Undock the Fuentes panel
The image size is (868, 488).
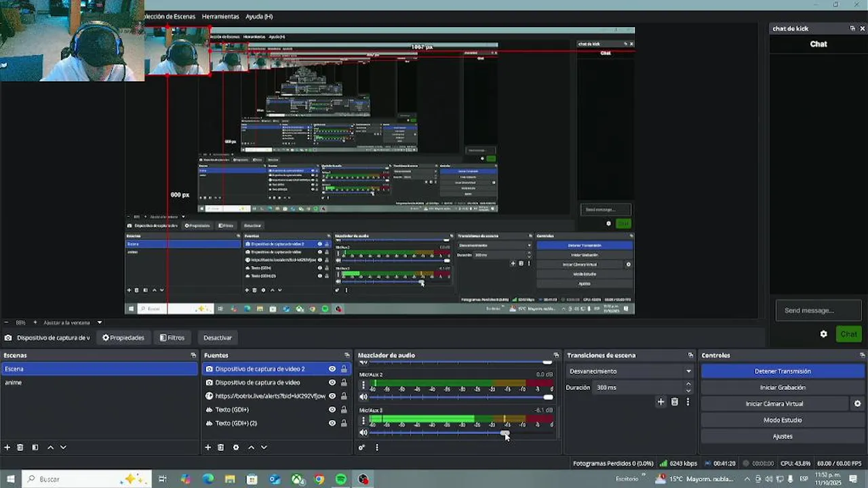(347, 355)
